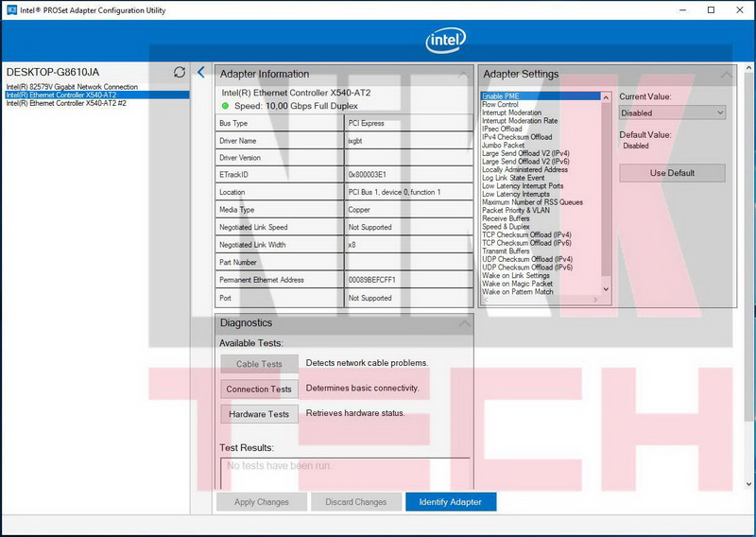
Task: Click the Negotiated Link Width value x8
Action: (352, 245)
